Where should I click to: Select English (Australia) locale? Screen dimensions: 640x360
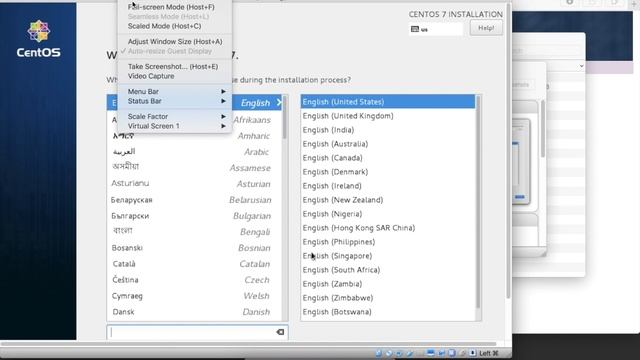[x=388, y=144]
